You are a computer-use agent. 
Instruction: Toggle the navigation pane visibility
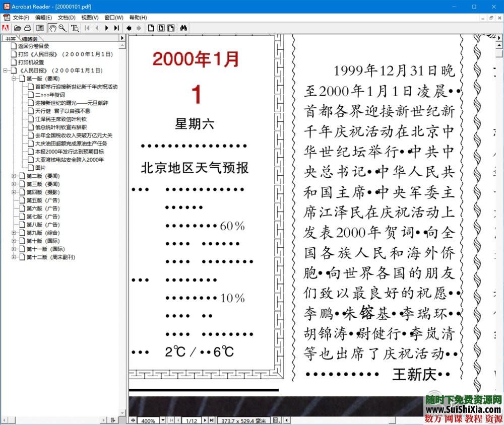[39, 29]
